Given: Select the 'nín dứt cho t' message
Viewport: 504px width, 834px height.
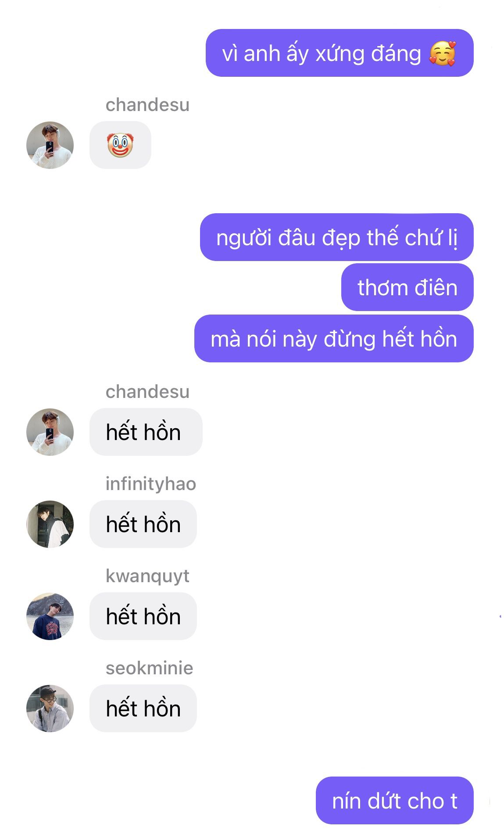Looking at the screenshot, I should [x=395, y=800].
